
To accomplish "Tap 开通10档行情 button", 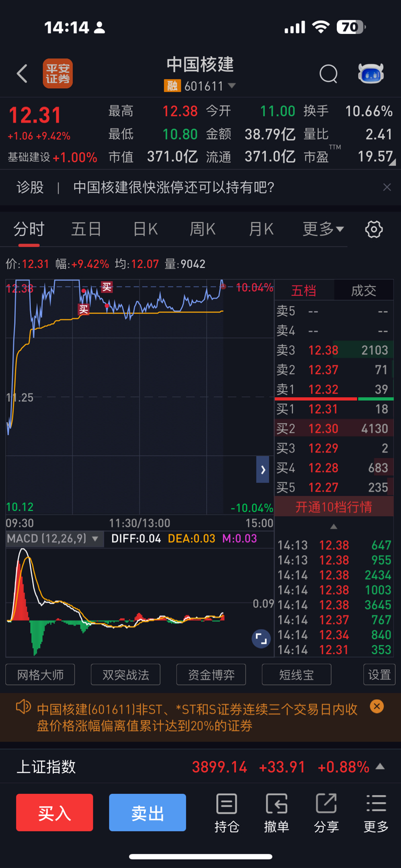I will (x=334, y=507).
